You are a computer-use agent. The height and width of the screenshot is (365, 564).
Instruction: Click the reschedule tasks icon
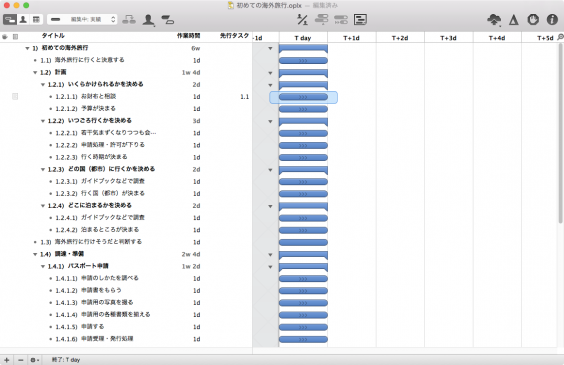coord(341,19)
